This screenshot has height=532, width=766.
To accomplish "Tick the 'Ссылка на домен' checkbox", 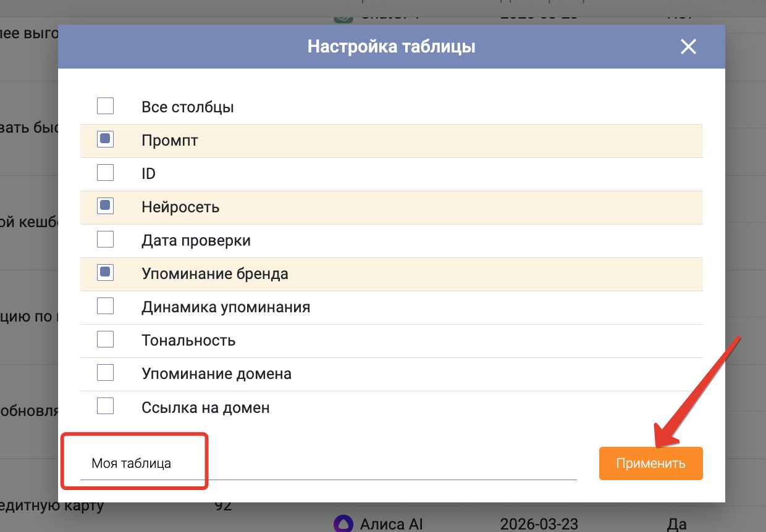I will (106, 407).
